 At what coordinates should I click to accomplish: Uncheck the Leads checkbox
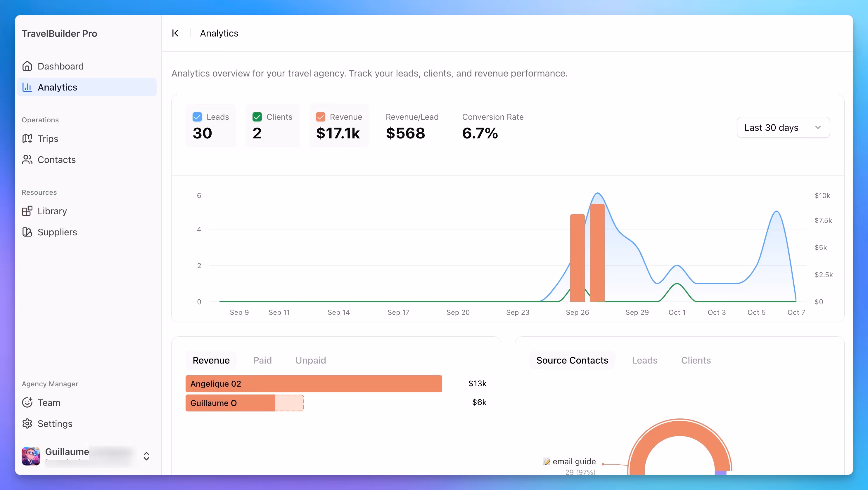click(x=197, y=117)
